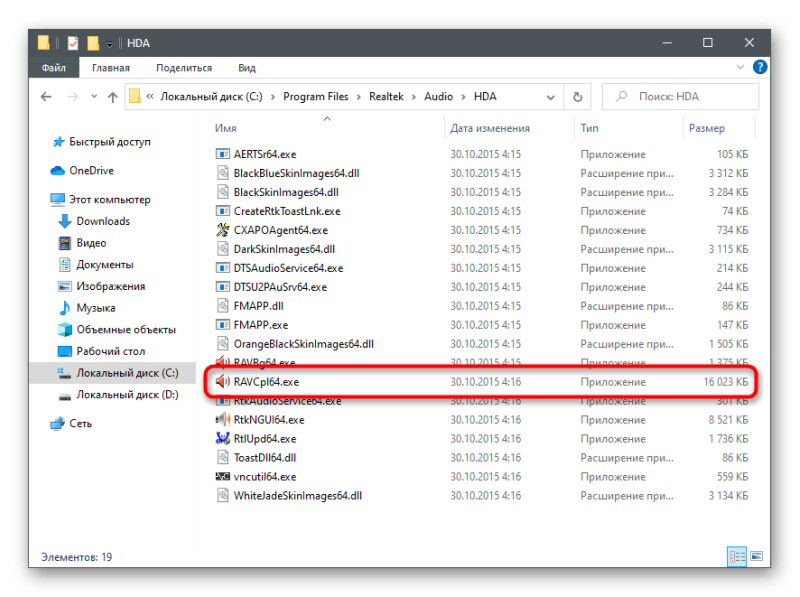Open Документы in the navigation pane
The image size is (800, 597).
[105, 264]
